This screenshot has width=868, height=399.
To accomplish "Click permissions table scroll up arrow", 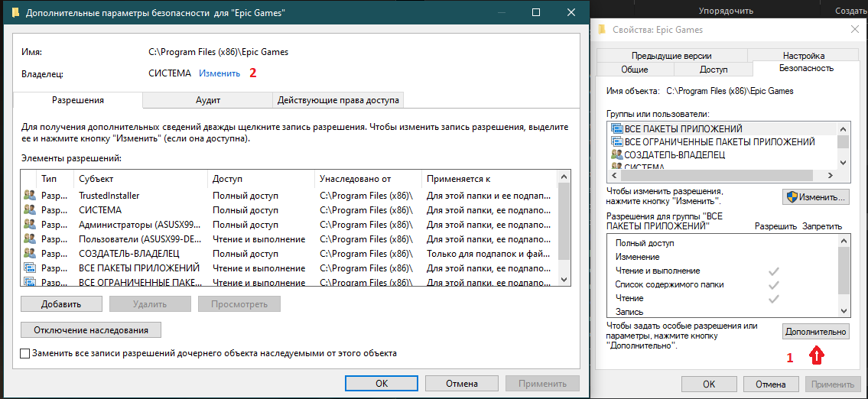I will [x=564, y=177].
